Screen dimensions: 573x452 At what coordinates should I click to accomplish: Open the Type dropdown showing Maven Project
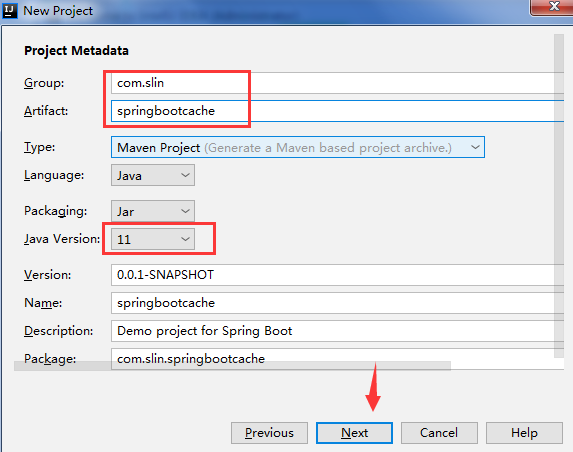coord(298,147)
